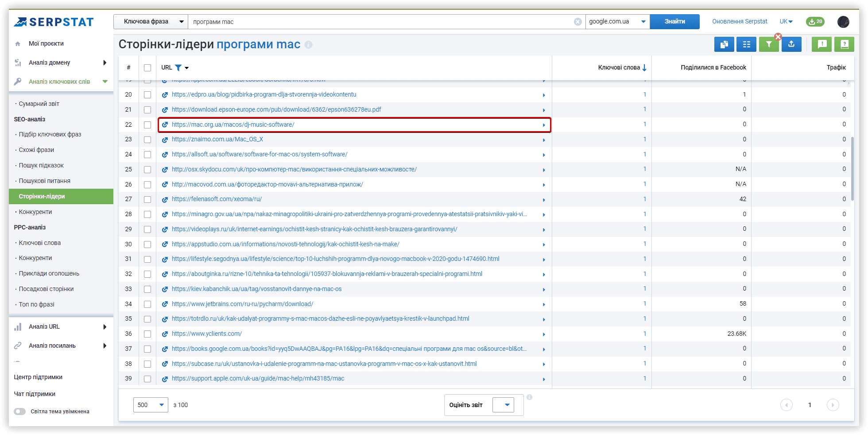Open the URL column dropdown caret
868x435 pixels.
coord(186,68)
